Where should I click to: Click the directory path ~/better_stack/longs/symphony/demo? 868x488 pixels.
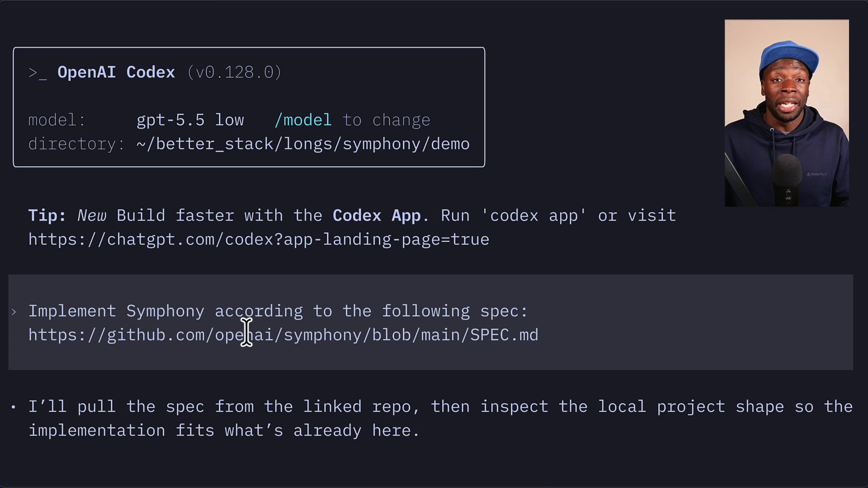[x=303, y=144]
